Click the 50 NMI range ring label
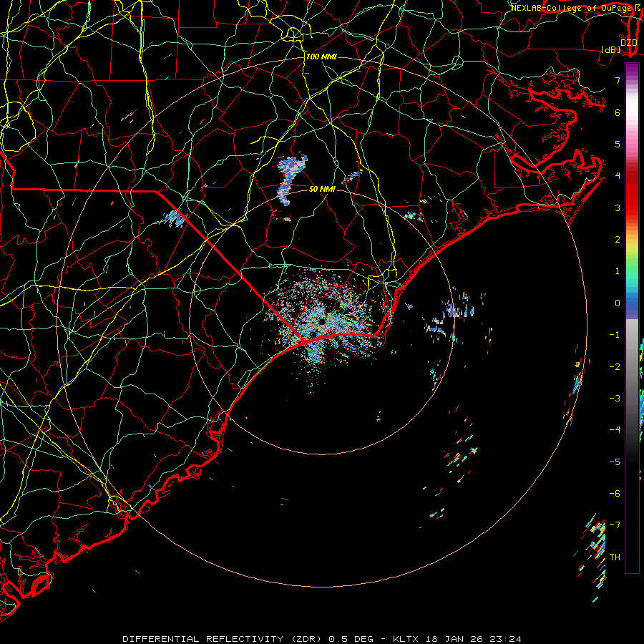644x644 pixels. click(322, 189)
